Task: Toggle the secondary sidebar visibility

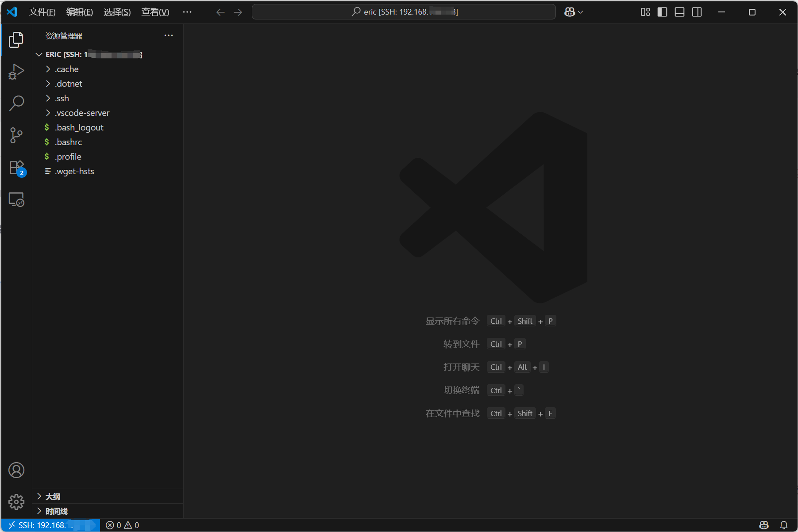Action: click(x=696, y=12)
